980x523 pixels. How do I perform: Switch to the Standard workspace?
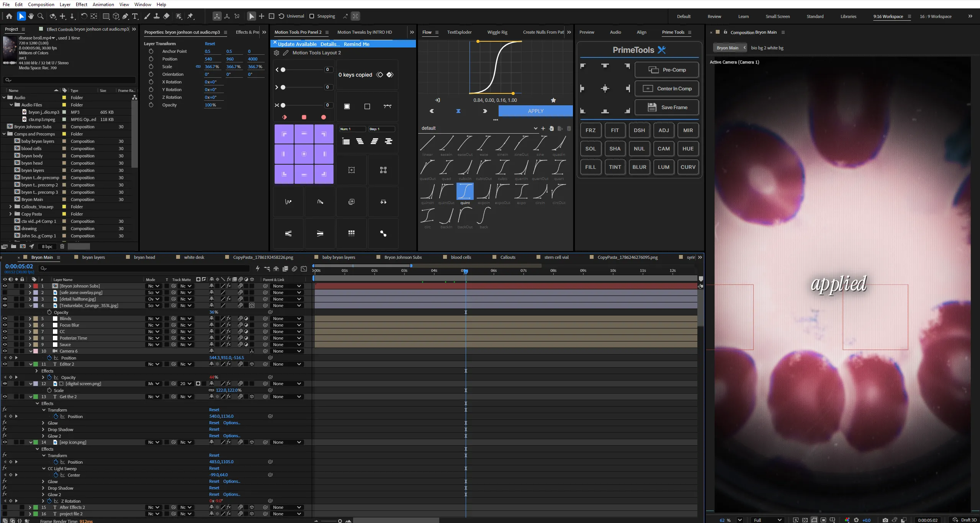(x=815, y=16)
